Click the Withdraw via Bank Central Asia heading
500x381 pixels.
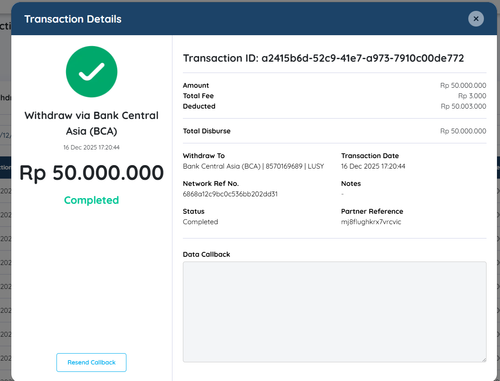click(x=91, y=123)
